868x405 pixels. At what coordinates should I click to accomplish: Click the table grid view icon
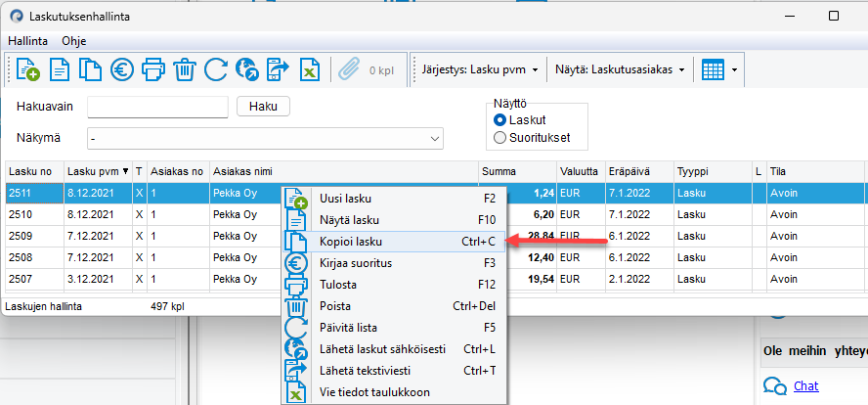pyautogui.click(x=713, y=69)
